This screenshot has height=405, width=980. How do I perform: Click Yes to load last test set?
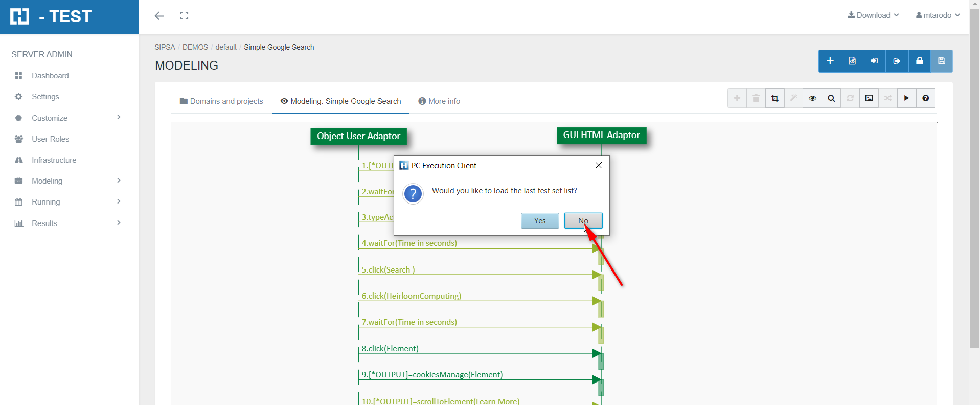(x=539, y=221)
